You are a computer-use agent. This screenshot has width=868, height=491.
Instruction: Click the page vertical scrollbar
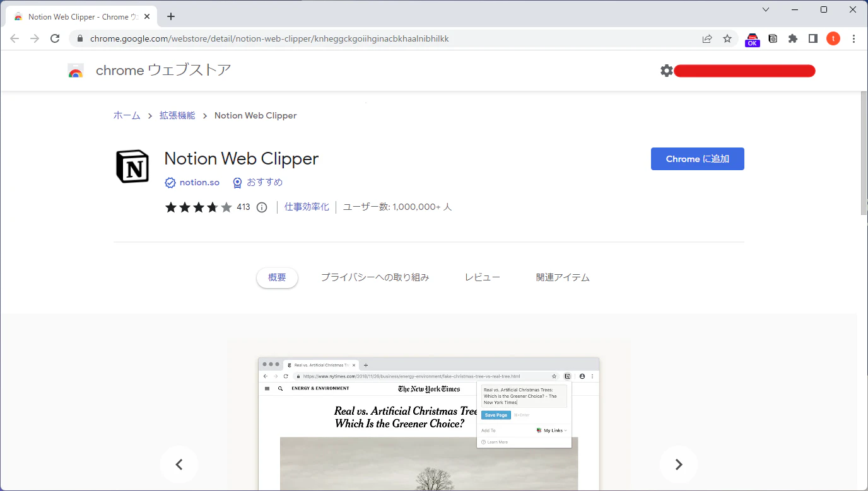tap(864, 153)
